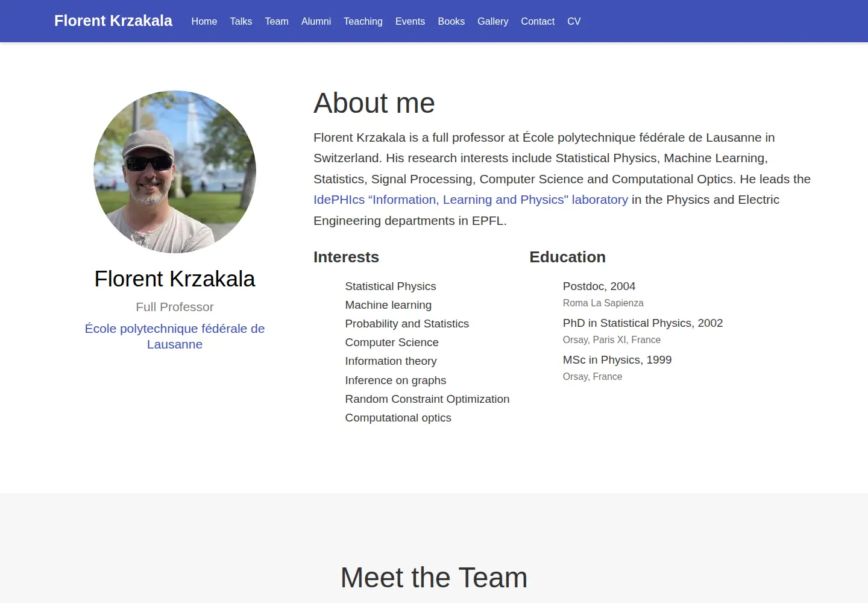Viewport: 868px width, 603px height.
Task: Click the "Machine learning" interest item
Action: tap(388, 305)
